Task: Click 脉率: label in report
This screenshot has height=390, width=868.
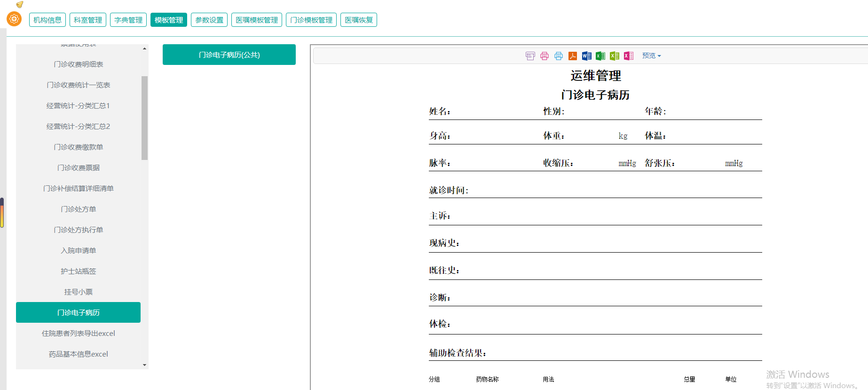Action: pos(440,163)
